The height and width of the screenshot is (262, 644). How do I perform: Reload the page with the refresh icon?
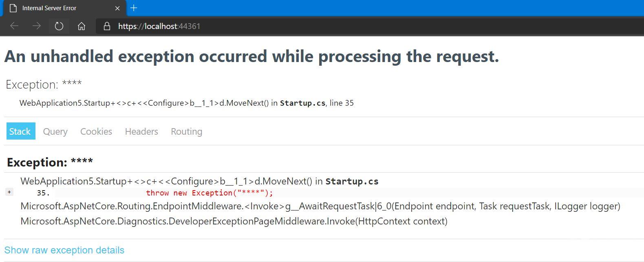(x=59, y=26)
